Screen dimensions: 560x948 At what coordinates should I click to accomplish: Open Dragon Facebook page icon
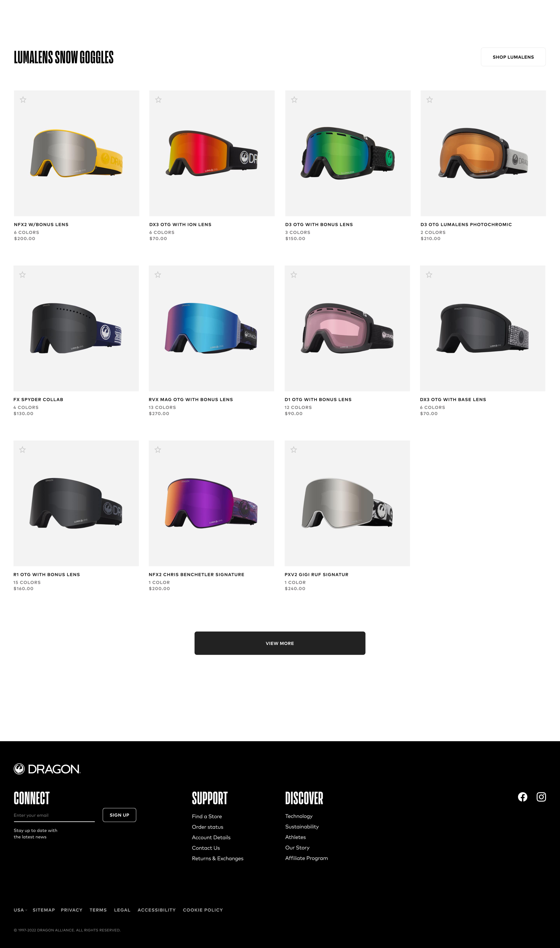(522, 797)
